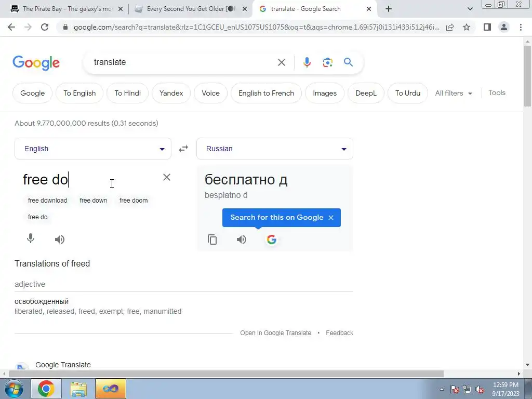Open the tab search chevron

[470, 9]
